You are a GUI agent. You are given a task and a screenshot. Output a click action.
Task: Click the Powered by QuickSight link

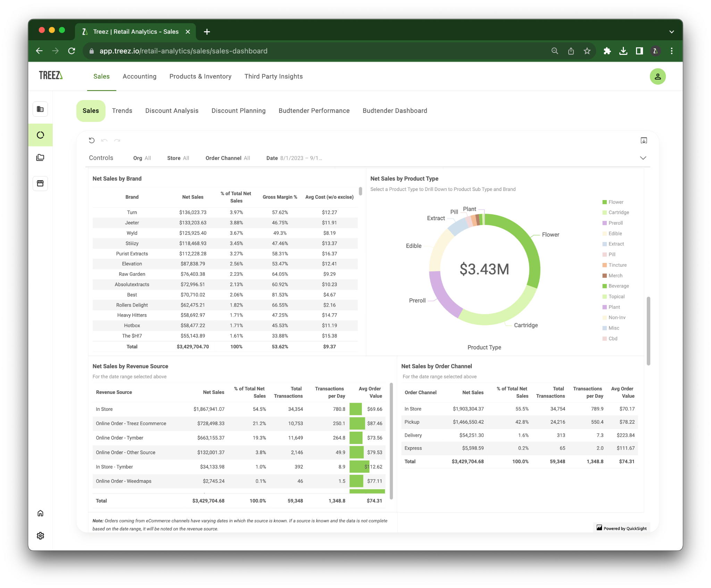[x=621, y=528]
